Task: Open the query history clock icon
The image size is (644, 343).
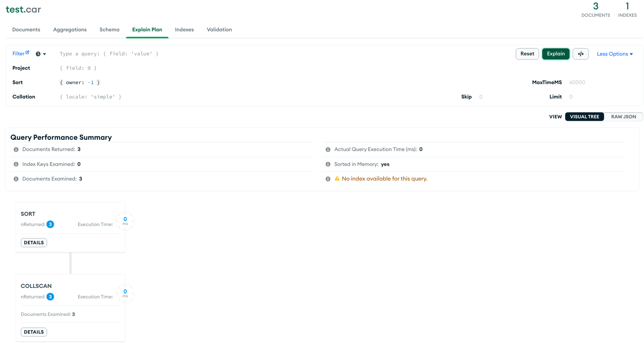Action: click(38, 54)
